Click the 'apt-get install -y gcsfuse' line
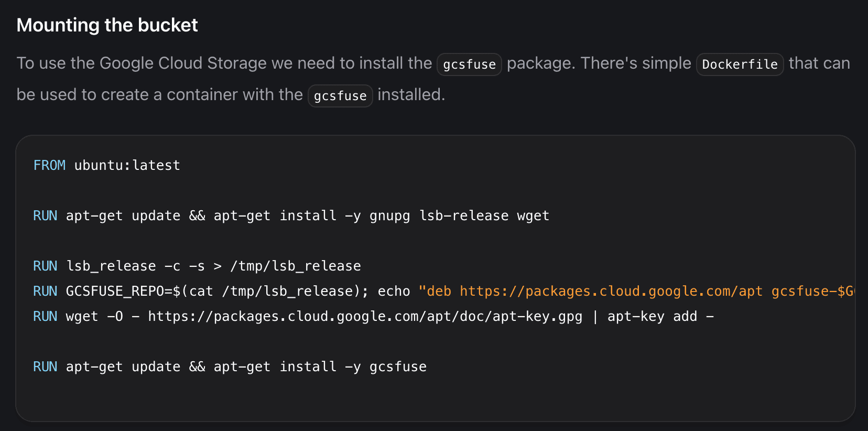This screenshot has width=868, height=431. [x=230, y=367]
